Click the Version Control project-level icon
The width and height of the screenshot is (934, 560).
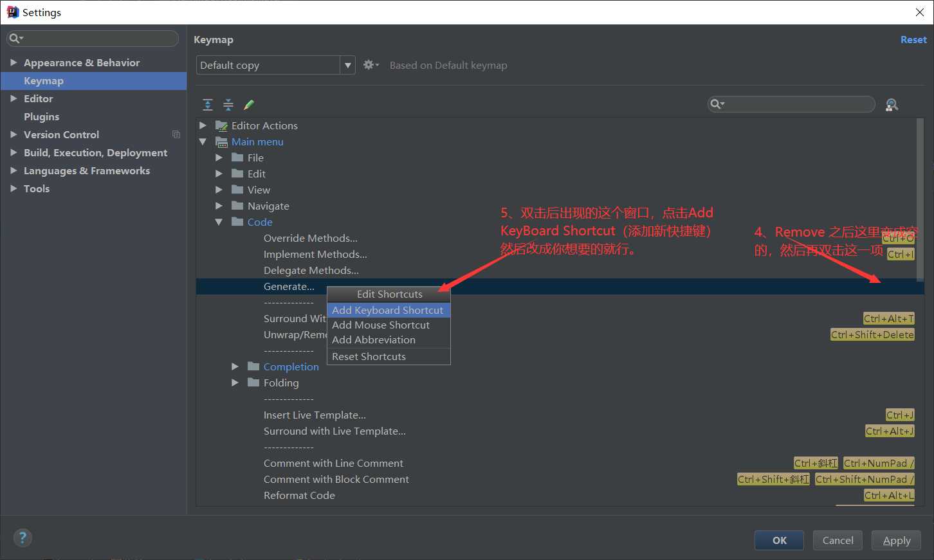(176, 134)
